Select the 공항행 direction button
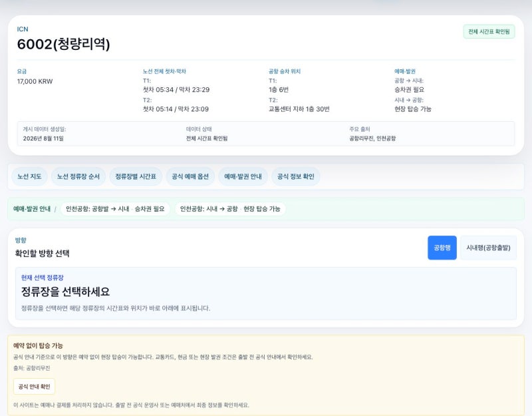The width and height of the screenshot is (532, 416). point(442,248)
